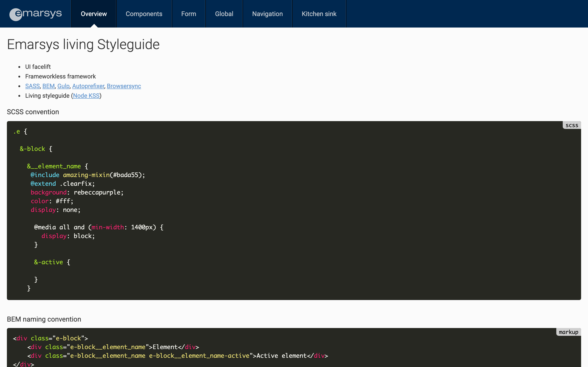Open the Browsersync link

point(124,86)
